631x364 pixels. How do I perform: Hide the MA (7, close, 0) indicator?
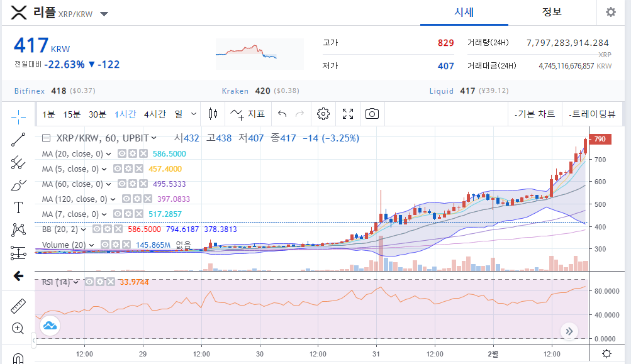pos(118,214)
